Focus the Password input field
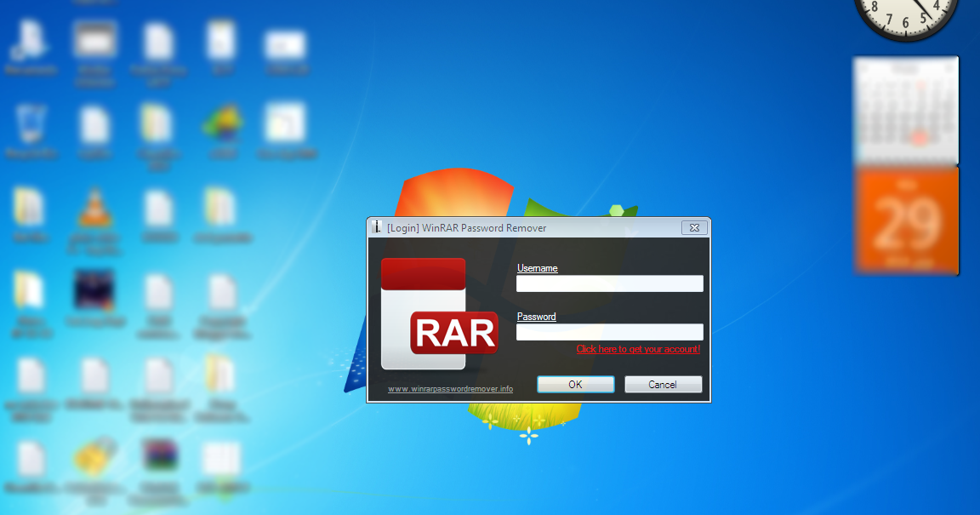Viewport: 980px width, 515px height. point(609,332)
